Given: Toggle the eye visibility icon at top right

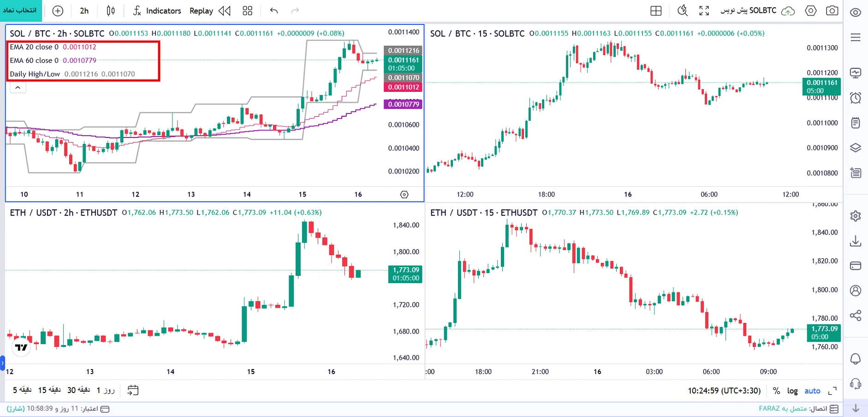Looking at the screenshot, I should point(856,12).
